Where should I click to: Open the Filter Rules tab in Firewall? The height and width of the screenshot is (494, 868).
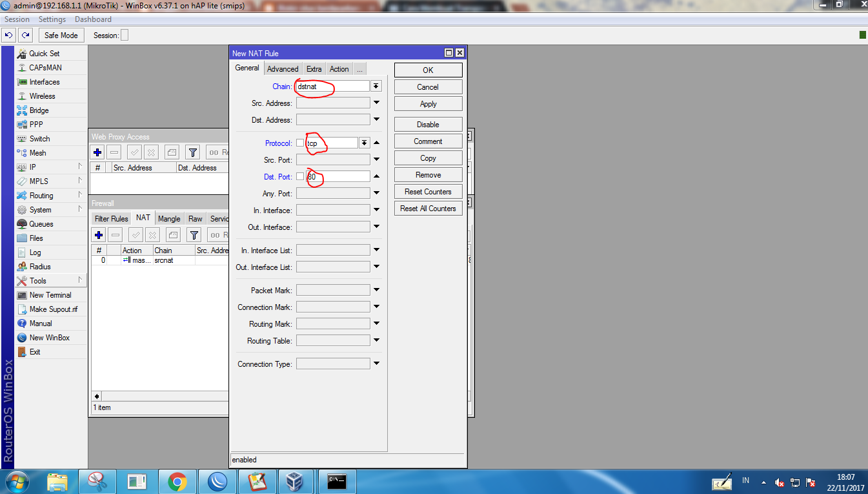click(x=111, y=219)
